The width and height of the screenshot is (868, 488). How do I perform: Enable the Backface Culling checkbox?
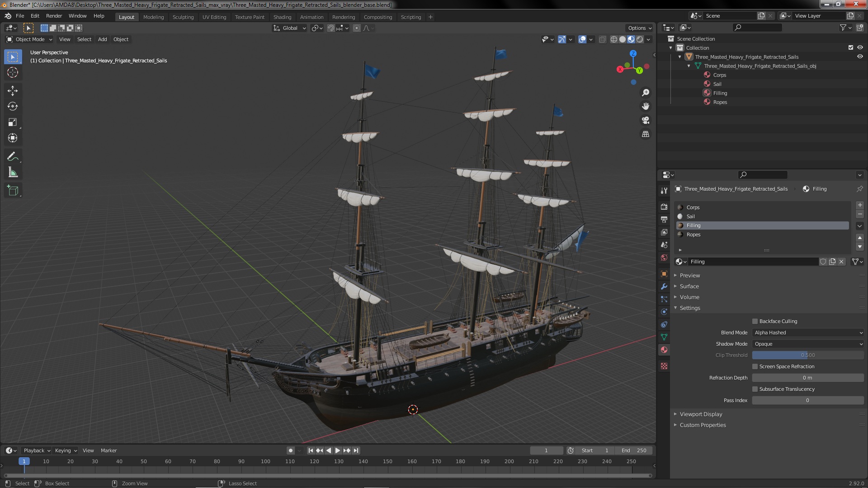point(755,321)
